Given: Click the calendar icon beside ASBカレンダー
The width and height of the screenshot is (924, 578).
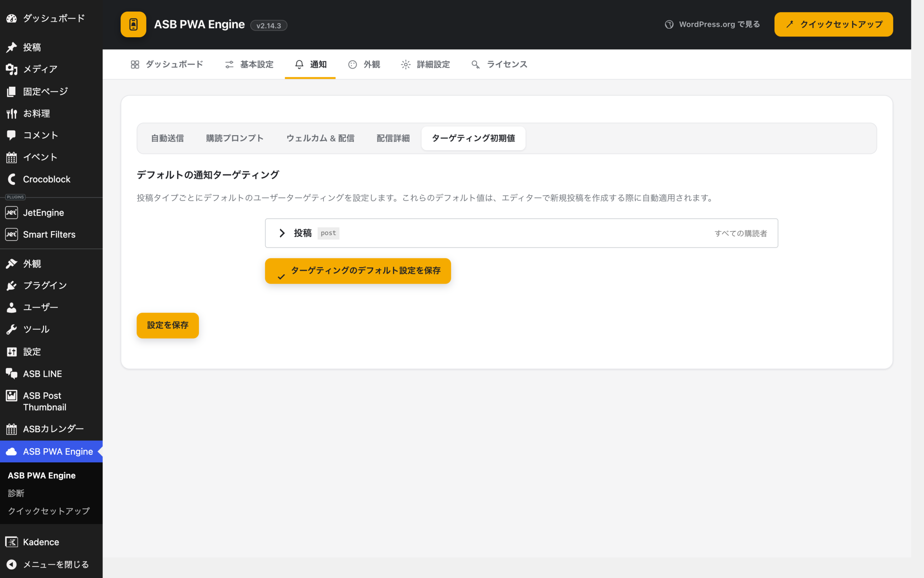Looking at the screenshot, I should [x=12, y=429].
